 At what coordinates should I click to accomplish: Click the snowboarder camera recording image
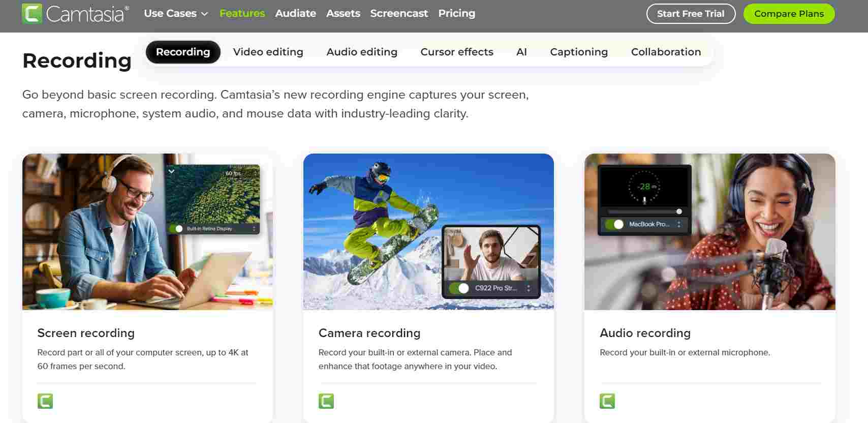(x=428, y=232)
